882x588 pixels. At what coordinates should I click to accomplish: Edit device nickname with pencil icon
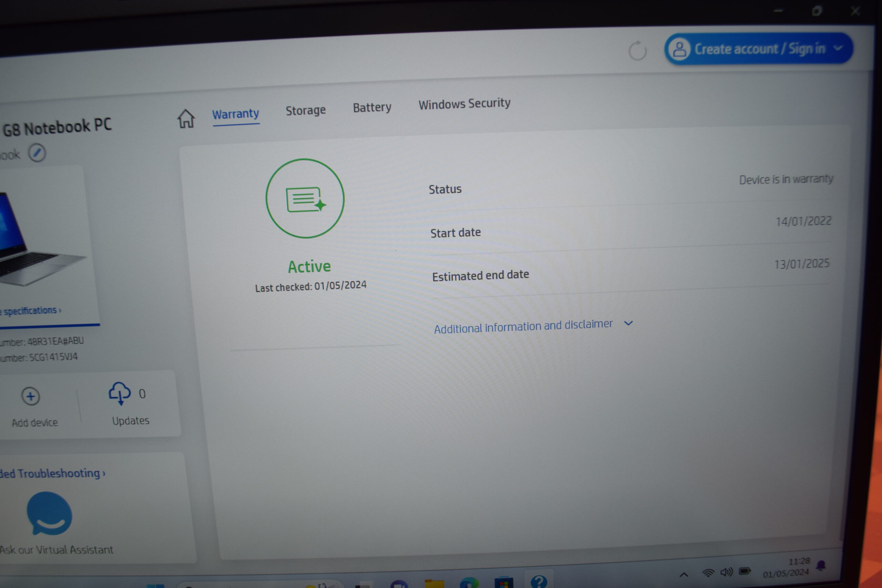point(37,153)
